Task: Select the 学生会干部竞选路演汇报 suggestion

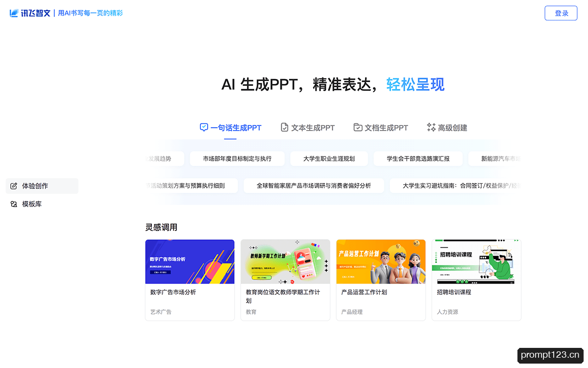Action: 418,158
